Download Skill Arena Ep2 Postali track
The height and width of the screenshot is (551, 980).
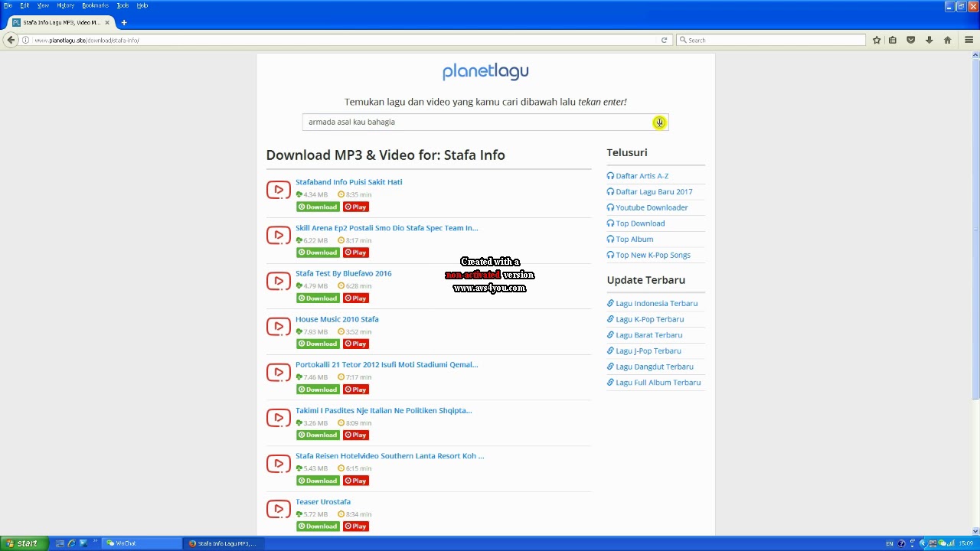click(x=318, y=253)
